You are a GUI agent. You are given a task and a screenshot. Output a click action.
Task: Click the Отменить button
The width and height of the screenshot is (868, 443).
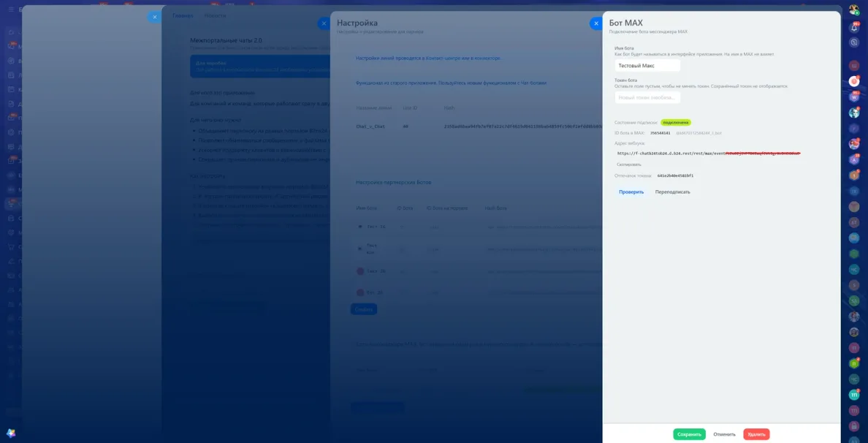click(x=724, y=435)
